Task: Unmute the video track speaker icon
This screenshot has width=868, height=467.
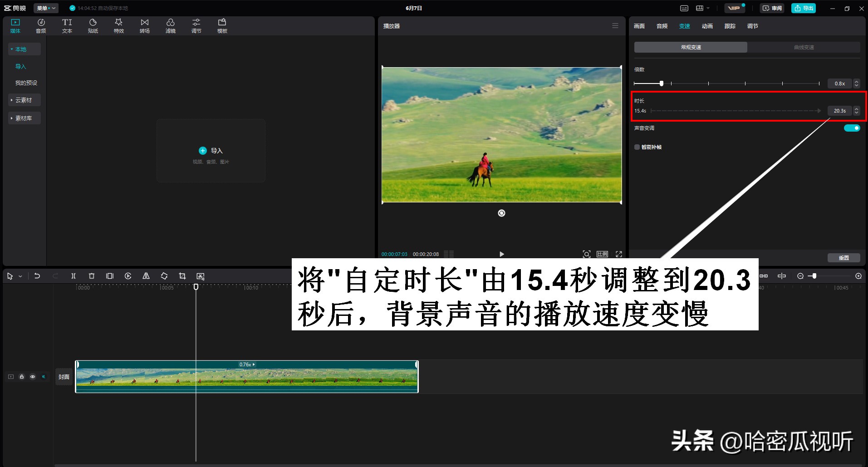Action: click(43, 376)
